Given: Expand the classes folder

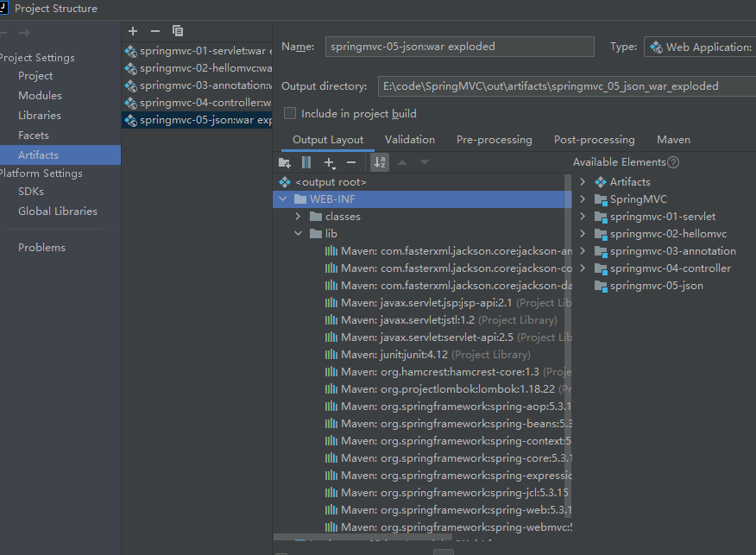Looking at the screenshot, I should tap(299, 217).
